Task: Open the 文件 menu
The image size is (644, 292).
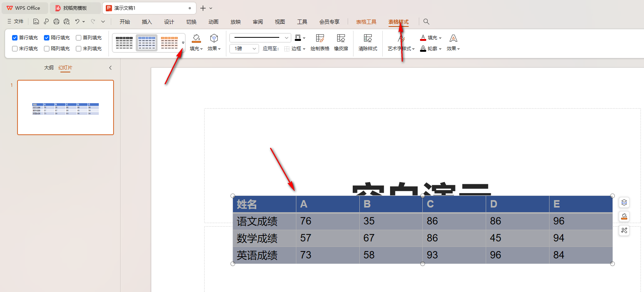Action: tap(16, 21)
